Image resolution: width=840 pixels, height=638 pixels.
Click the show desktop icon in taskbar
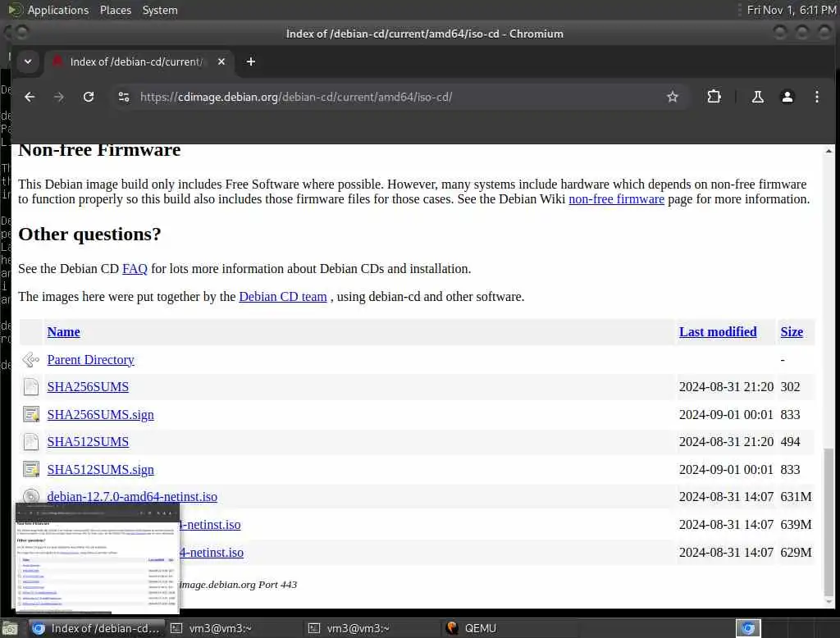[x=10, y=628]
